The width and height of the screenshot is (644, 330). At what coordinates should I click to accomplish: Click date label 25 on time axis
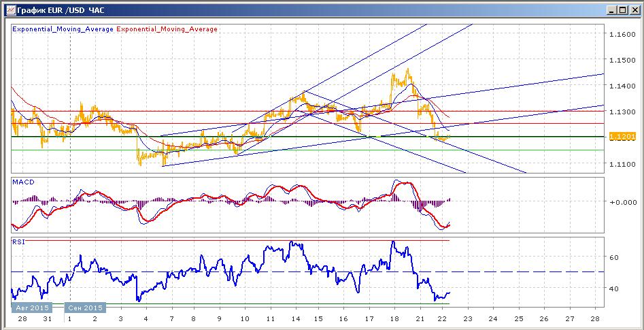(x=519, y=319)
